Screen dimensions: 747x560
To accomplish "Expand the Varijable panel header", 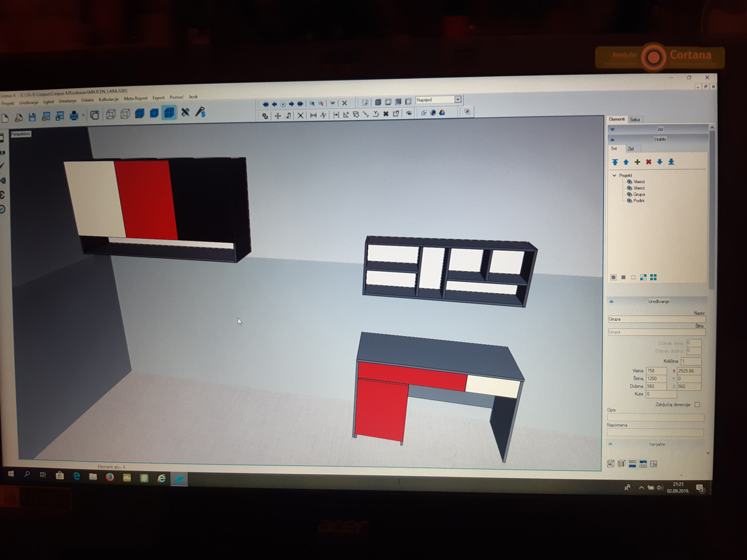I will coord(657,444).
